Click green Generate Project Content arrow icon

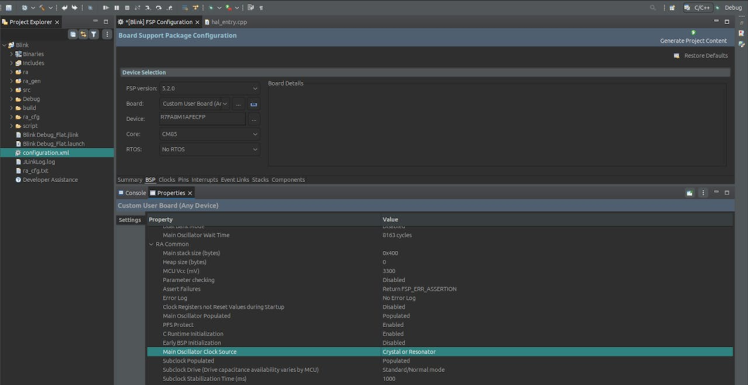tap(693, 32)
